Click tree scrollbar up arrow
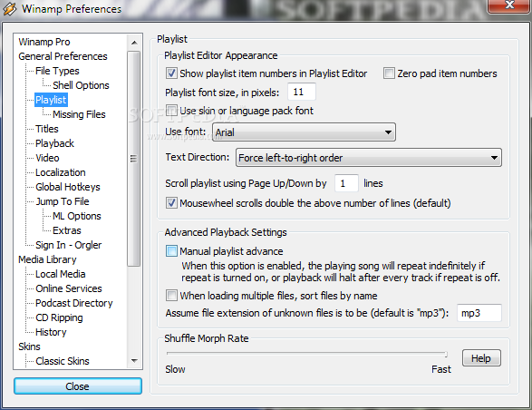Screen dimensions: 532x410 click(x=134, y=43)
